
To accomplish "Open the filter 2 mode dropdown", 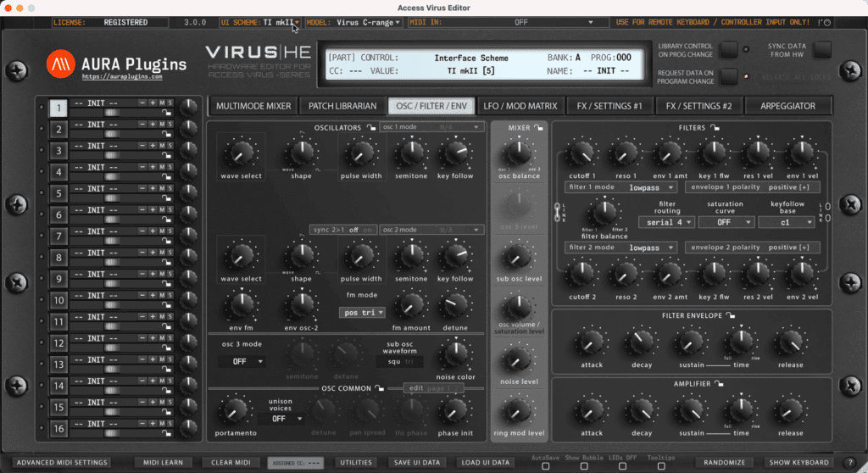I will [620, 248].
